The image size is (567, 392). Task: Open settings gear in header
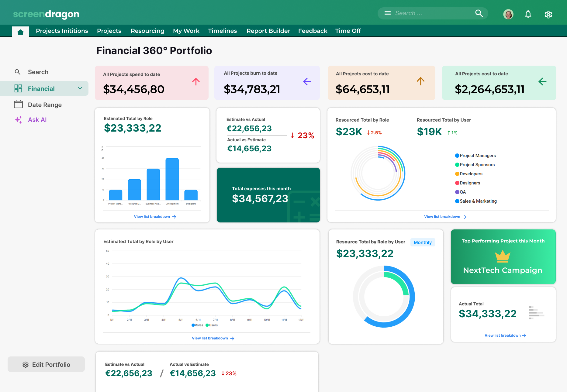coord(548,14)
